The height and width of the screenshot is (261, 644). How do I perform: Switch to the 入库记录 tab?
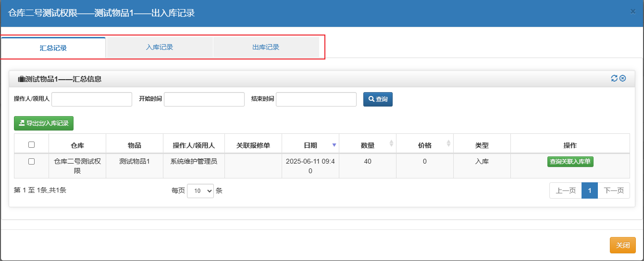point(160,47)
